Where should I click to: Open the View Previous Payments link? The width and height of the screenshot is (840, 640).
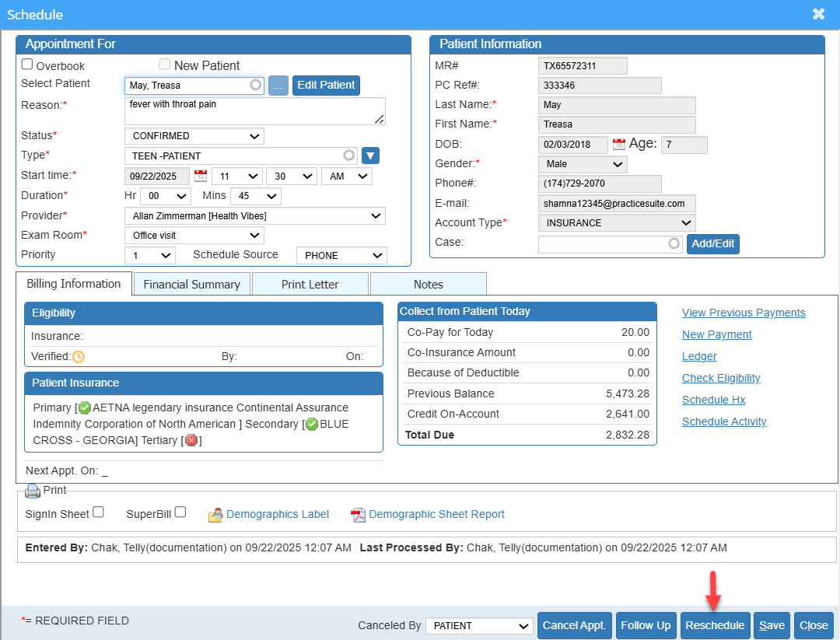pyautogui.click(x=744, y=313)
